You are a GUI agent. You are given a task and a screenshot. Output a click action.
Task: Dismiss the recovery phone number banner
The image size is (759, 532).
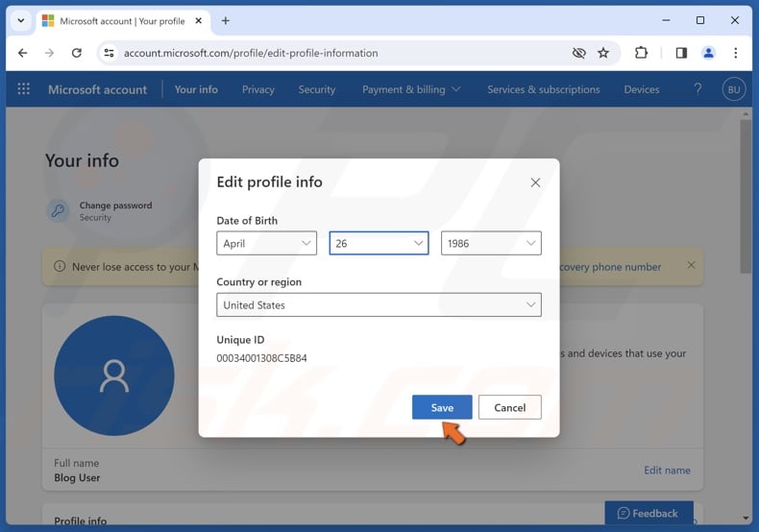691,265
